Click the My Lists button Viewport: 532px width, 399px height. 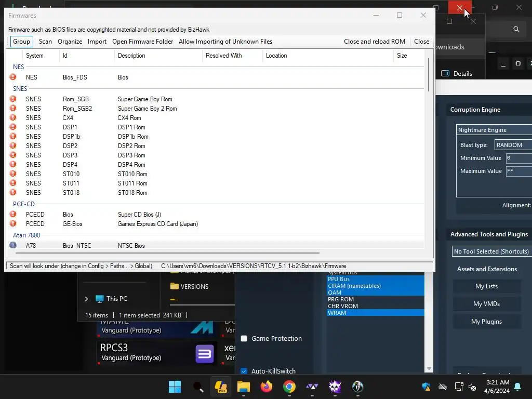coord(486,286)
